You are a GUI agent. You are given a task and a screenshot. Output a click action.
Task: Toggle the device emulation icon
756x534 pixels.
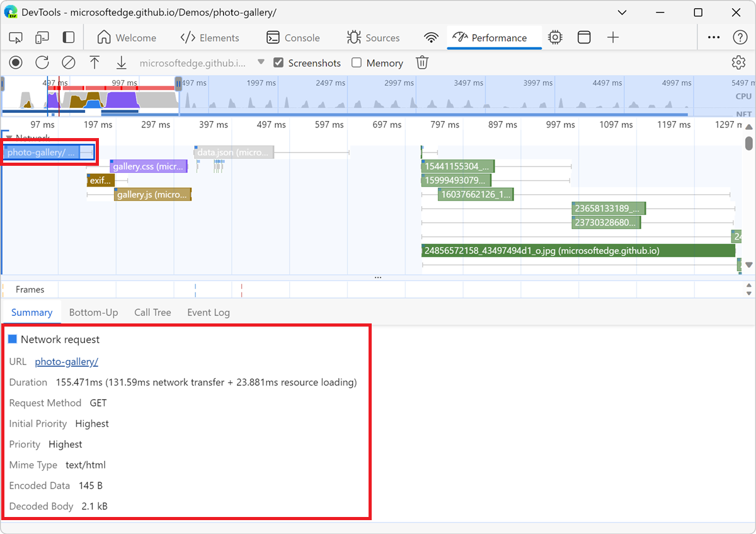pyautogui.click(x=42, y=38)
